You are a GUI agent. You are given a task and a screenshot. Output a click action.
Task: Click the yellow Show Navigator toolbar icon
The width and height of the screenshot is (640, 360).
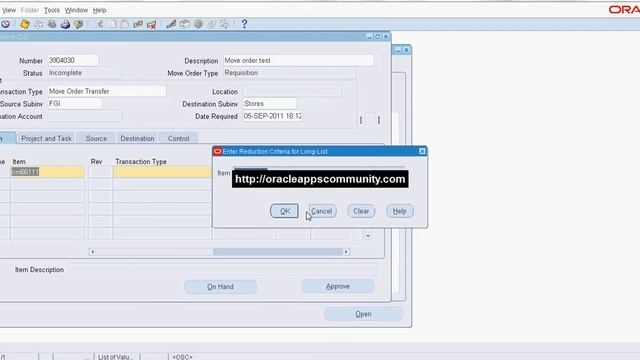(24, 24)
